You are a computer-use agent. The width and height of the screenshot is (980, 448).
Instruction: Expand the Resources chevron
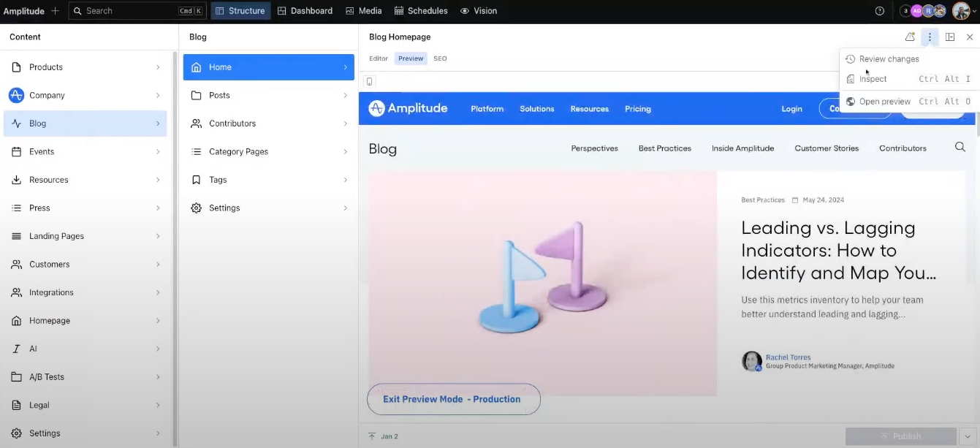point(158,180)
